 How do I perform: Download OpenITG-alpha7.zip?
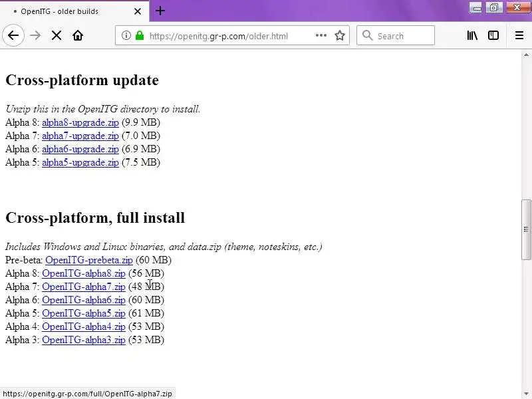tap(84, 287)
